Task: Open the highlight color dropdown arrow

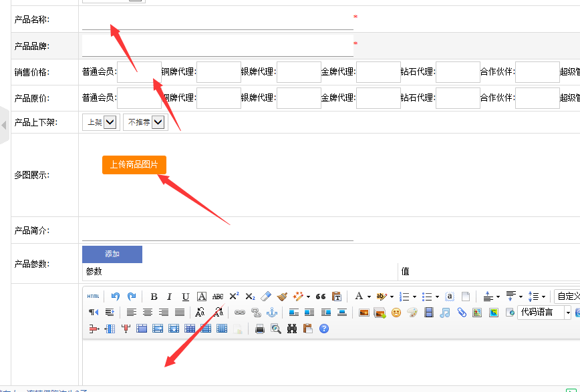Action: 392,297
